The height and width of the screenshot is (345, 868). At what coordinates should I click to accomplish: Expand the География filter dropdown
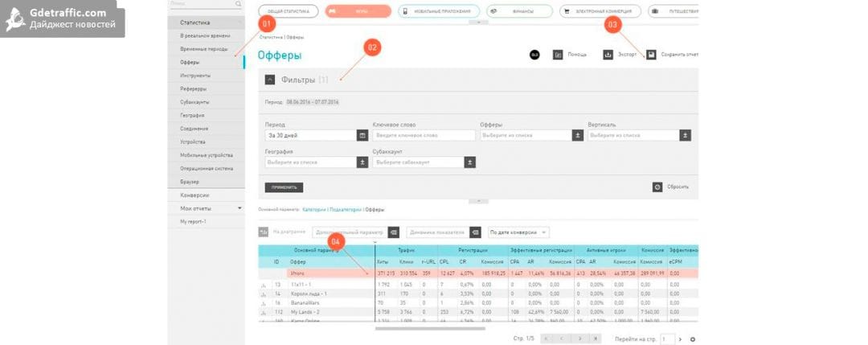[362, 162]
